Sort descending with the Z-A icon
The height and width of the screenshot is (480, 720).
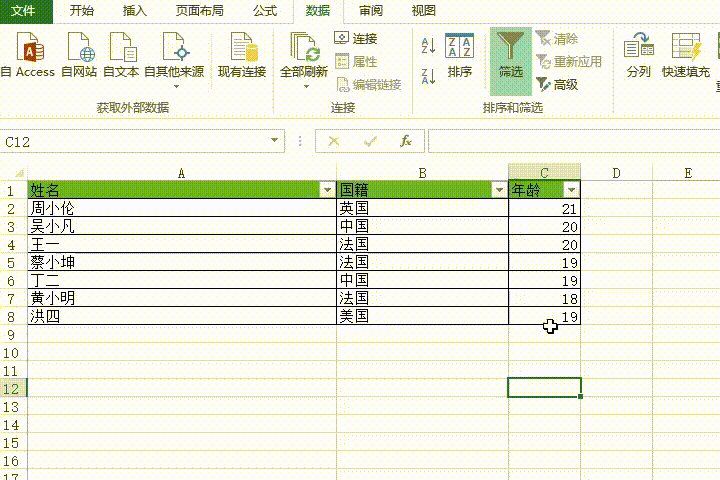[428, 76]
